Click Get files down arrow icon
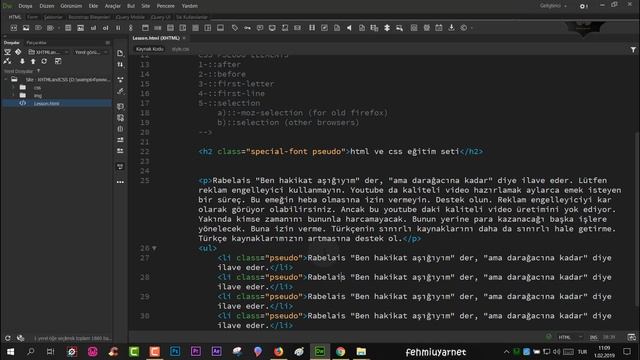 (22, 61)
